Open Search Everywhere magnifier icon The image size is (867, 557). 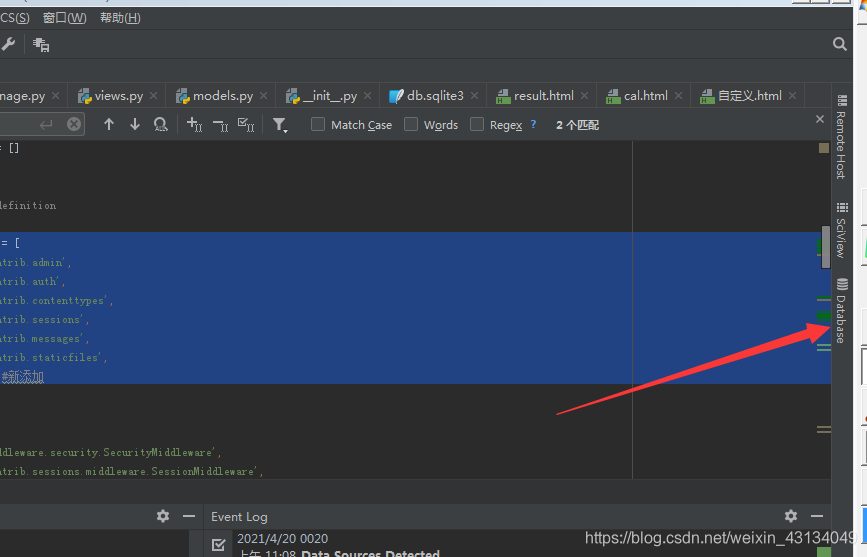click(x=839, y=44)
